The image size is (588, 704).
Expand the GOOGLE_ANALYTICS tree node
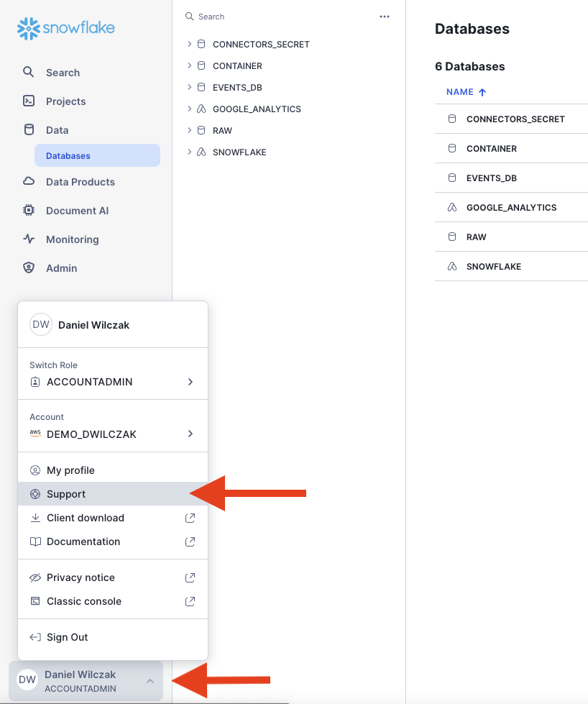[x=190, y=109]
